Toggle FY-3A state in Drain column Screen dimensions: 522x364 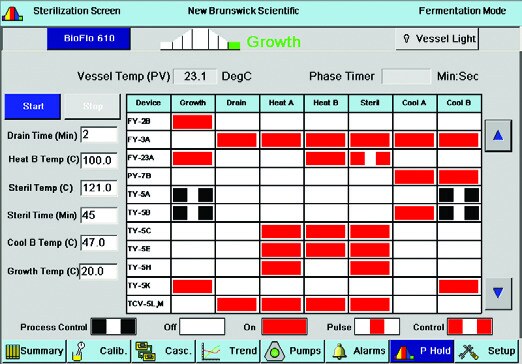point(237,140)
